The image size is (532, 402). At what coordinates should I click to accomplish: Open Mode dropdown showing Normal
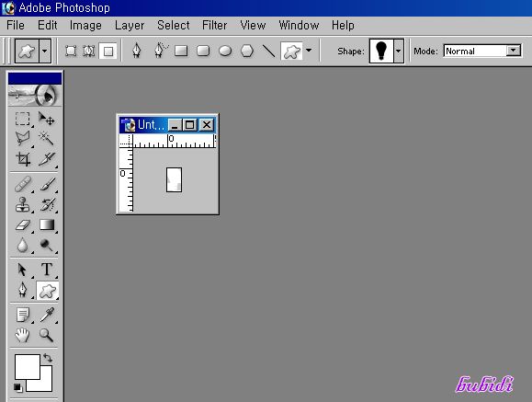(x=514, y=51)
